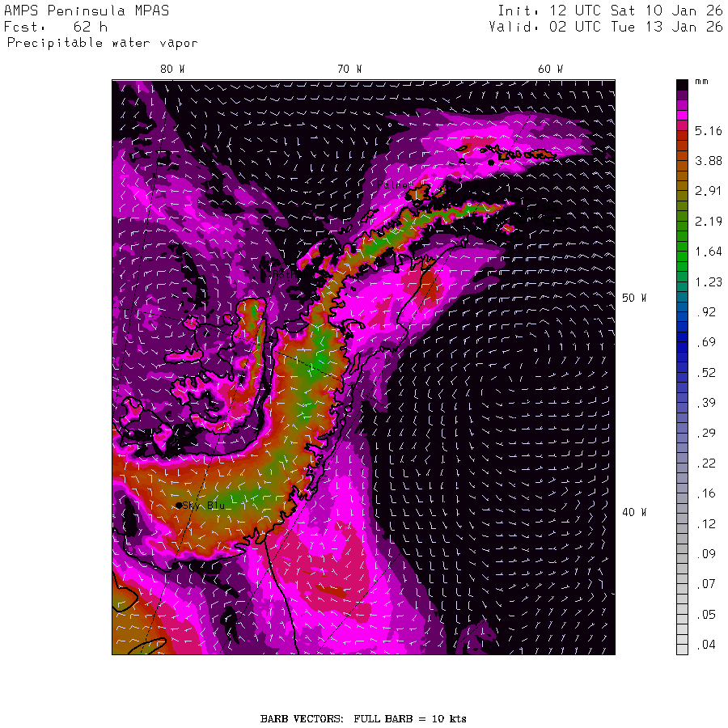Click the .92 colorbar value
Screen dimensions: 728x728
(x=707, y=312)
